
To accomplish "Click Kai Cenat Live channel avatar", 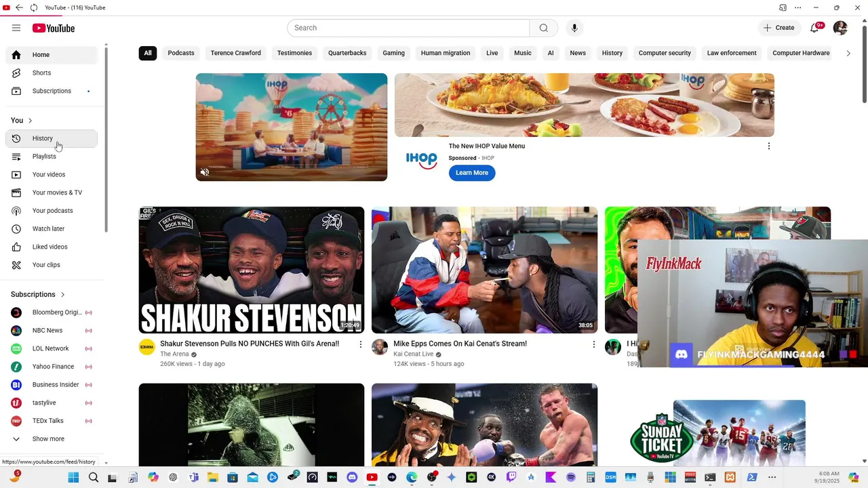I will 380,347.
